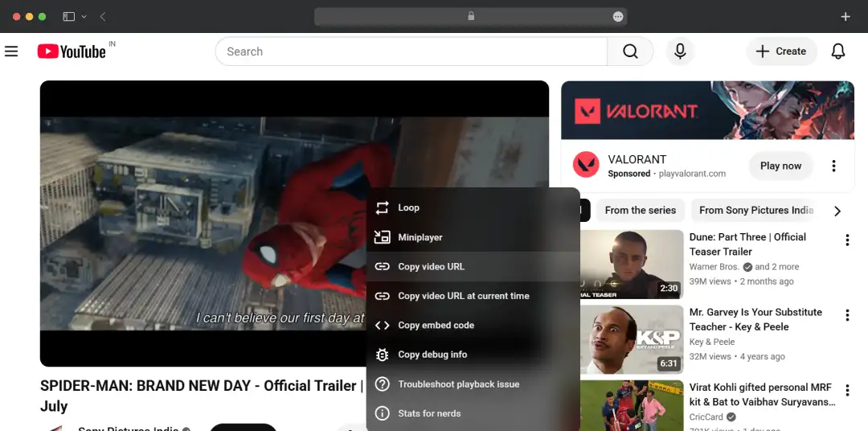The image size is (868, 431).
Task: Open the YouTube hamburger guide menu
Action: click(11, 51)
